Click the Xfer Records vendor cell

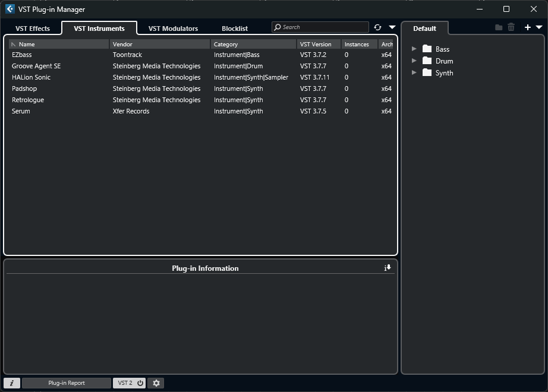pyautogui.click(x=131, y=111)
